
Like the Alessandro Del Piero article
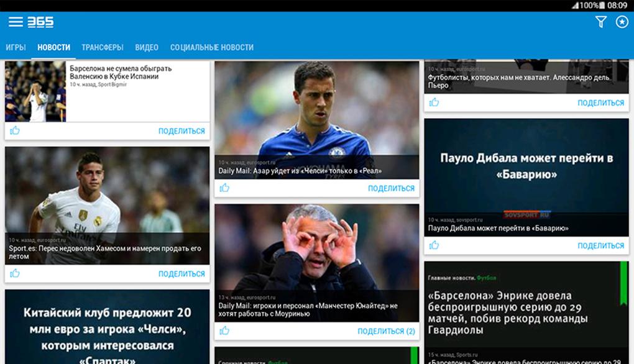pyautogui.click(x=434, y=102)
